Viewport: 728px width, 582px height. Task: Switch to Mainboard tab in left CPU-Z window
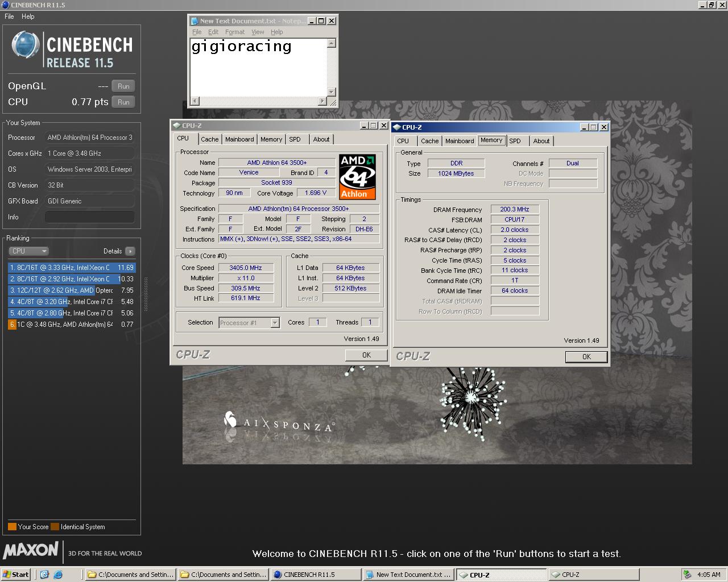[x=239, y=139]
